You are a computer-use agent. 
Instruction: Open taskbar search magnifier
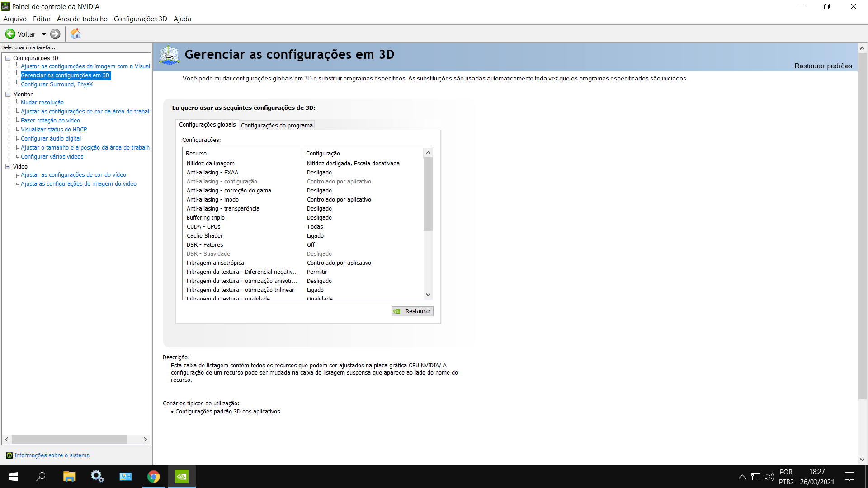(x=41, y=477)
